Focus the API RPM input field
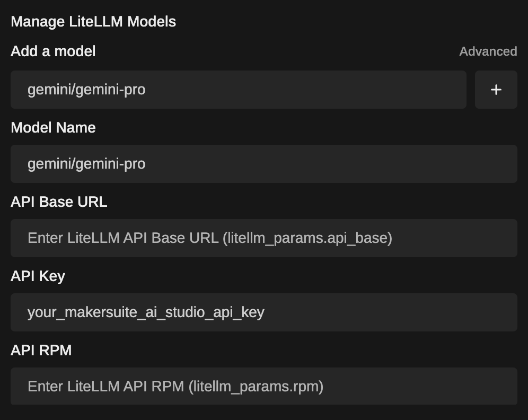 [x=263, y=386]
